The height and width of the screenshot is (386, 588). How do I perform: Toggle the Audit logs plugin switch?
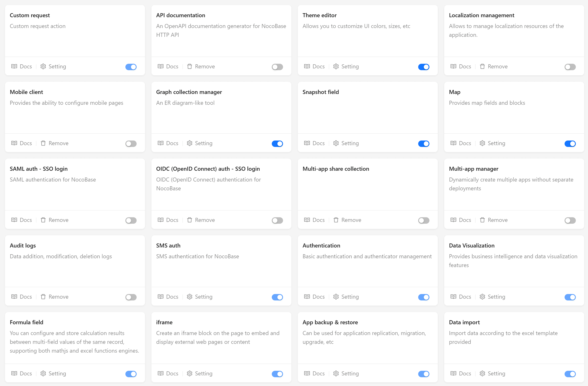[131, 297]
